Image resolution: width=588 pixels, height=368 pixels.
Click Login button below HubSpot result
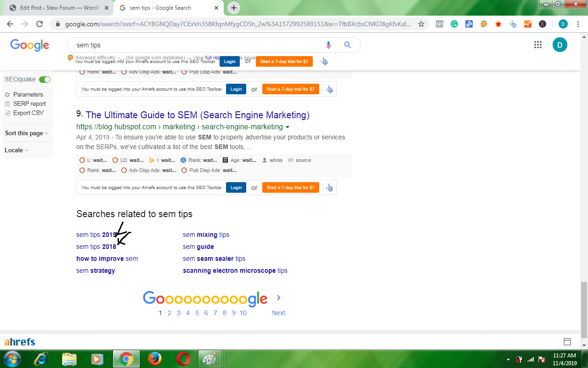[236, 188]
